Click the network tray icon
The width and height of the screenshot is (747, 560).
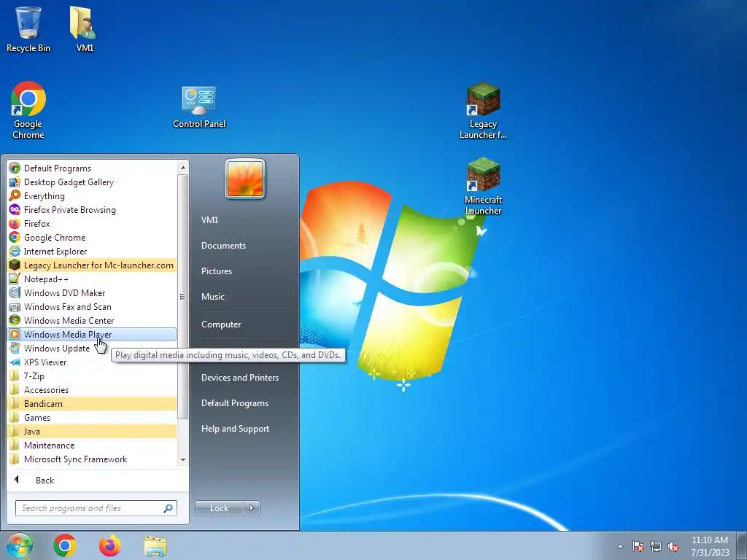pos(656,547)
